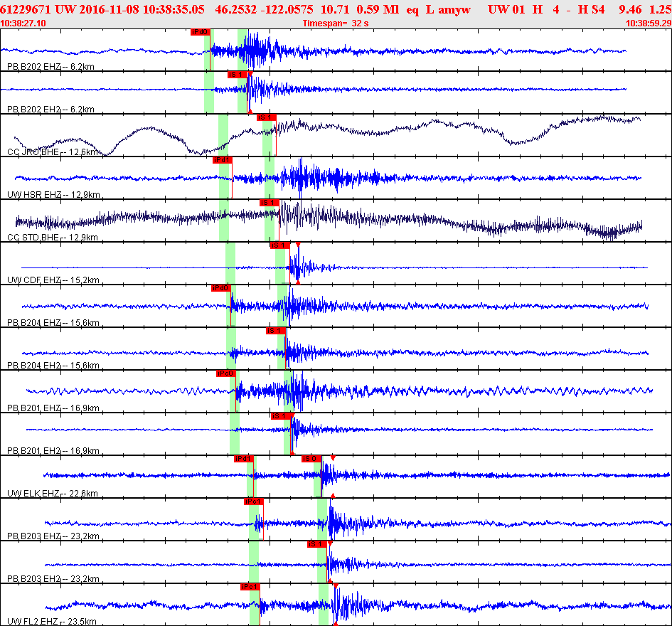Select the iS 1 pick on CC JRO BHE
The height and width of the screenshot is (626, 672).
(266, 117)
